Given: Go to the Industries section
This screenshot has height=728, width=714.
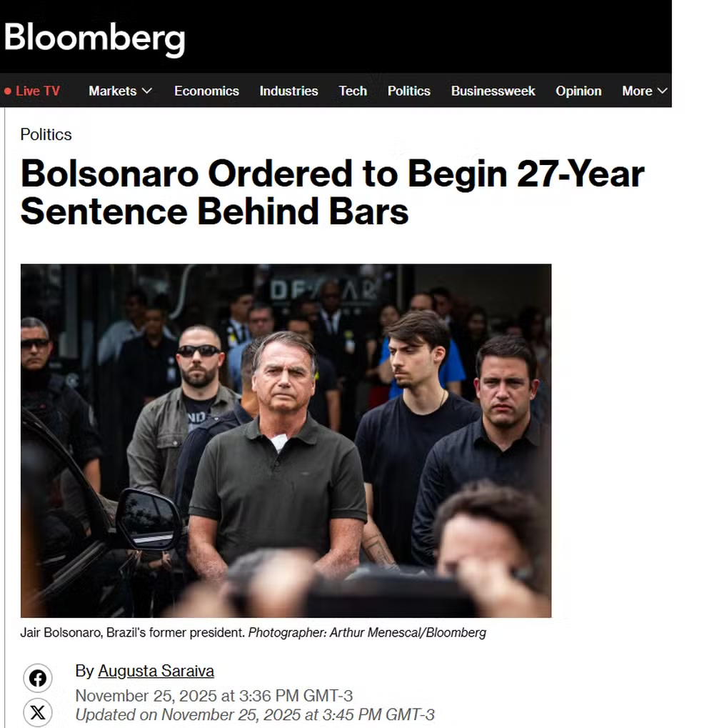Looking at the screenshot, I should [x=288, y=91].
